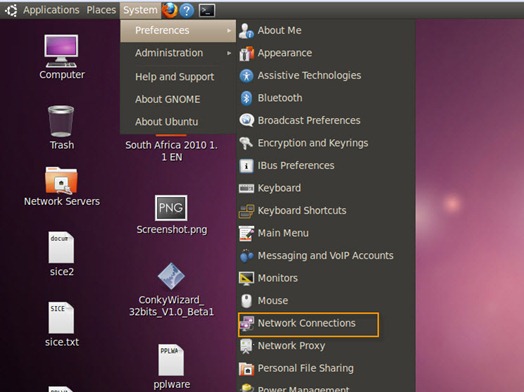Open Help and Support
Image resolution: width=524 pixels, height=392 pixels.
pos(178,77)
